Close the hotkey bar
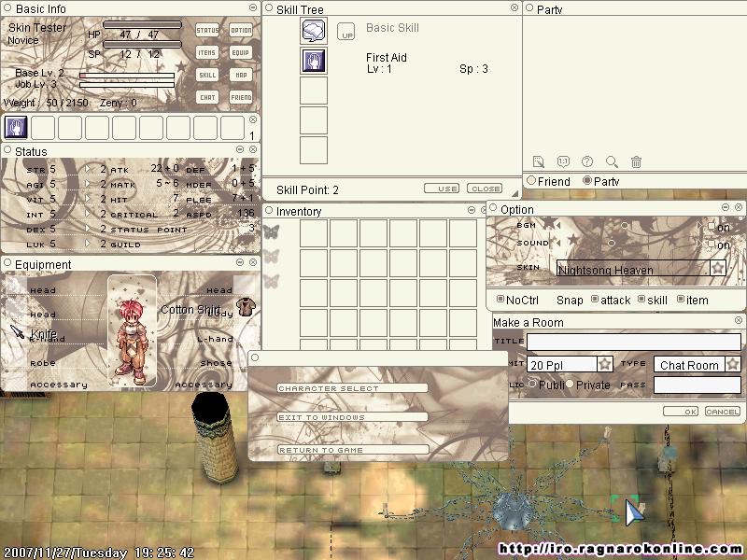The height and width of the screenshot is (560, 747). click(x=253, y=119)
